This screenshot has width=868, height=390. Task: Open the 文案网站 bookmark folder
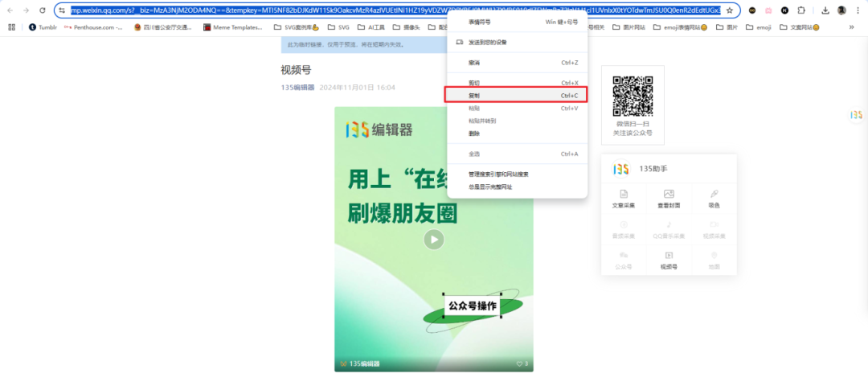pyautogui.click(x=800, y=27)
